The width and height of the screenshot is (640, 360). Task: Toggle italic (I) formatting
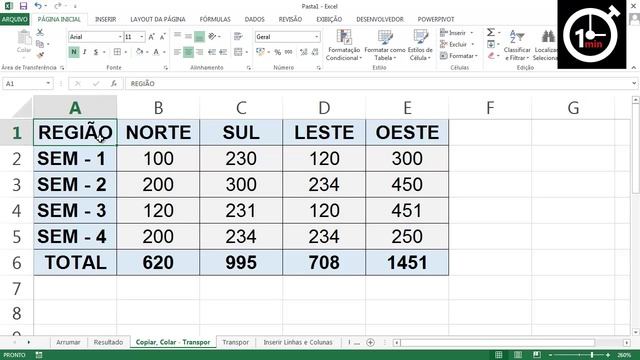[84, 52]
